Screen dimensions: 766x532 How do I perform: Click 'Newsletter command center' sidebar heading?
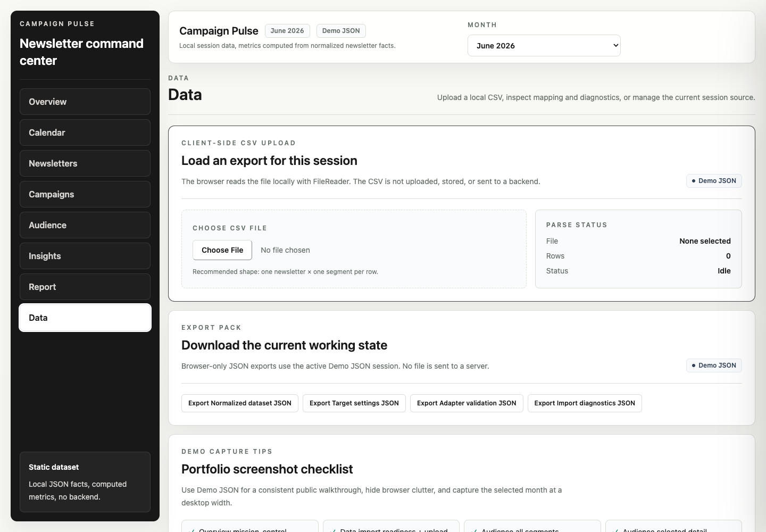click(x=81, y=52)
